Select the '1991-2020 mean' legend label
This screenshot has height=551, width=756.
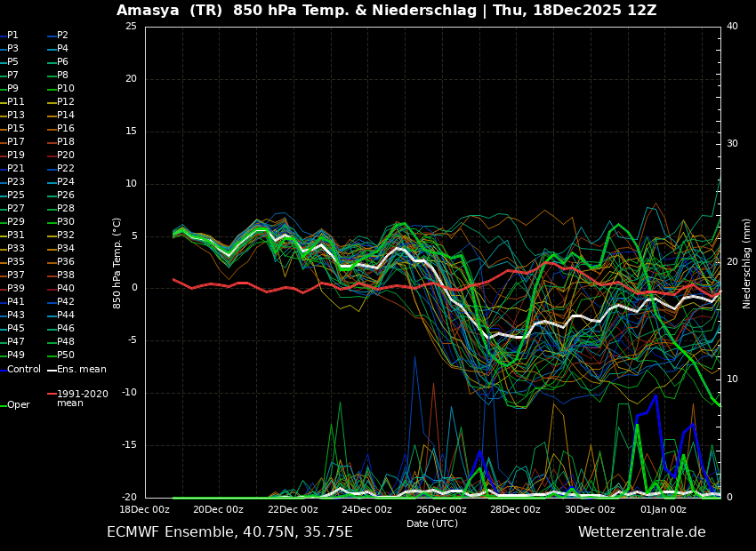tap(83, 398)
